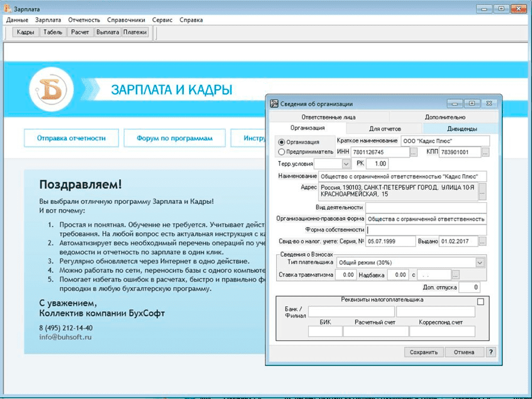Click the ИНН input field
The height and width of the screenshot is (399, 532).
coord(380,152)
